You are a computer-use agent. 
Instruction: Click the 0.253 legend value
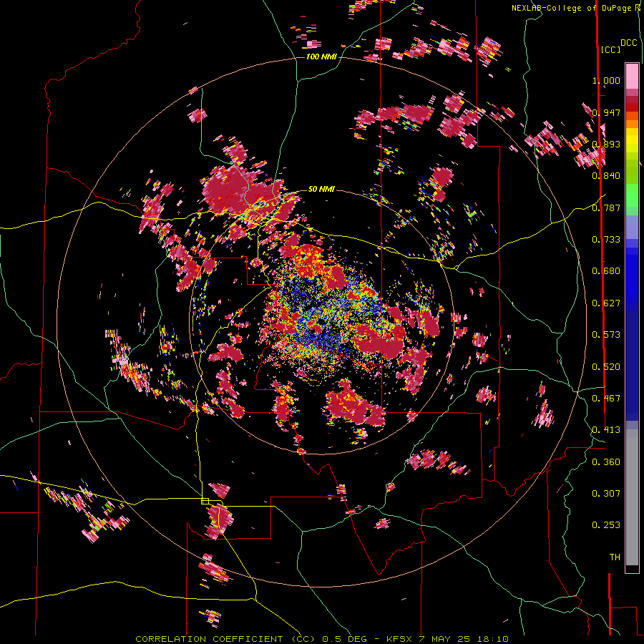[606, 525]
